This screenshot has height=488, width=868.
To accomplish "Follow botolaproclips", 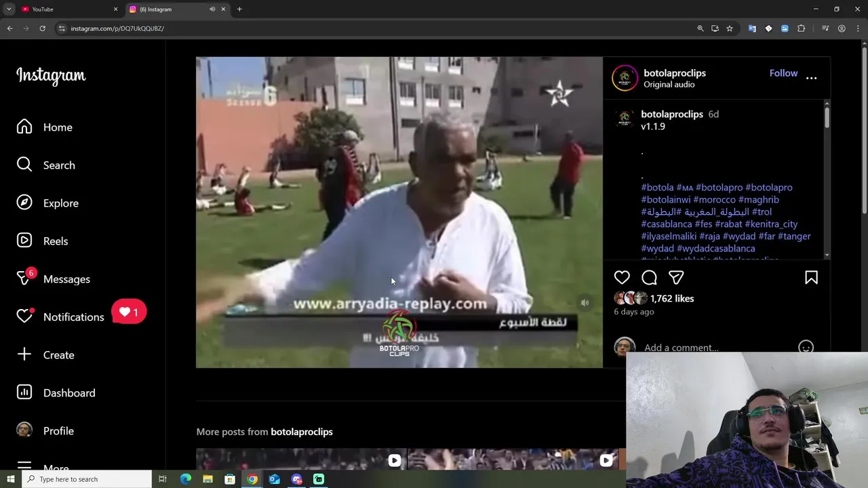I will tap(783, 73).
